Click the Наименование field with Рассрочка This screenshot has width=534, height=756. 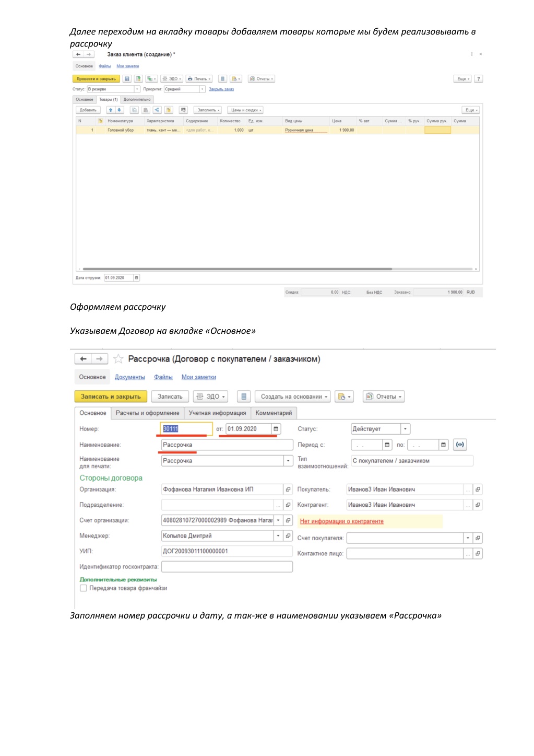pos(227,445)
